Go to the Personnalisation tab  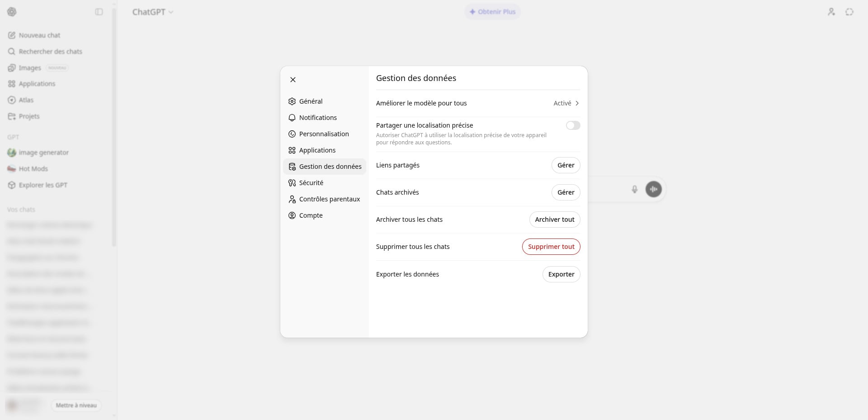[x=325, y=134]
